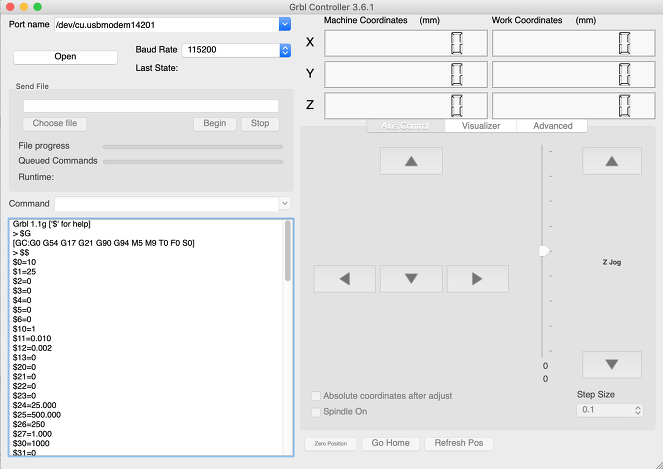Click the Z work coordinate display
This screenshot has width=663, height=469.
(573, 106)
